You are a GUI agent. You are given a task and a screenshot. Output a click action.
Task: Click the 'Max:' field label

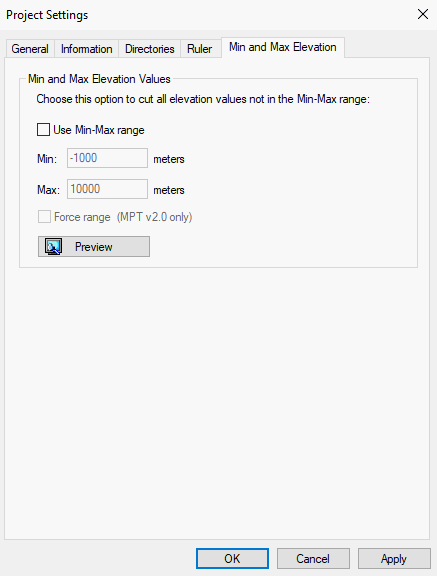(x=48, y=190)
